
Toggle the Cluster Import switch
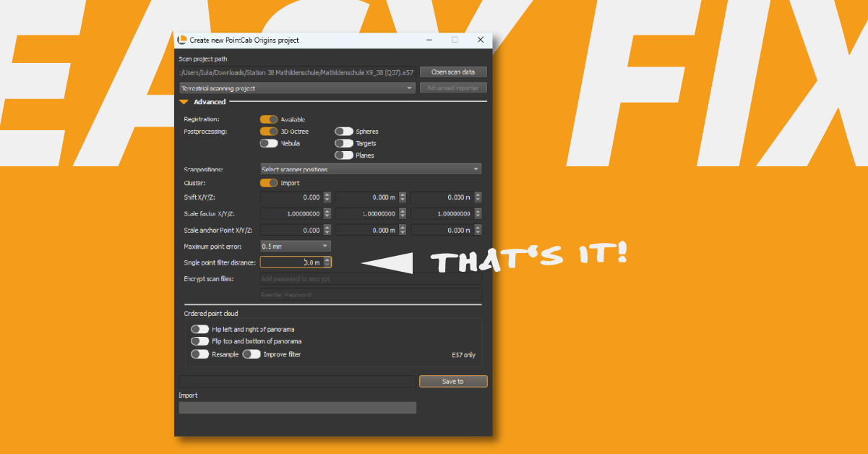pos(269,183)
